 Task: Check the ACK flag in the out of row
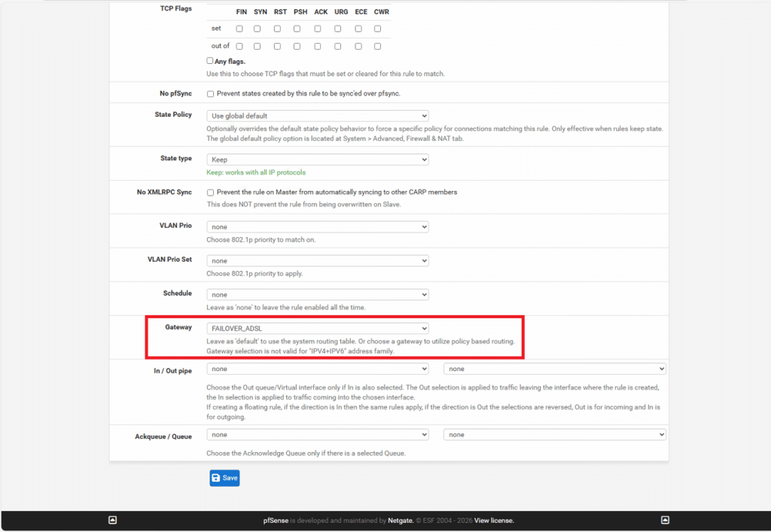pos(317,46)
